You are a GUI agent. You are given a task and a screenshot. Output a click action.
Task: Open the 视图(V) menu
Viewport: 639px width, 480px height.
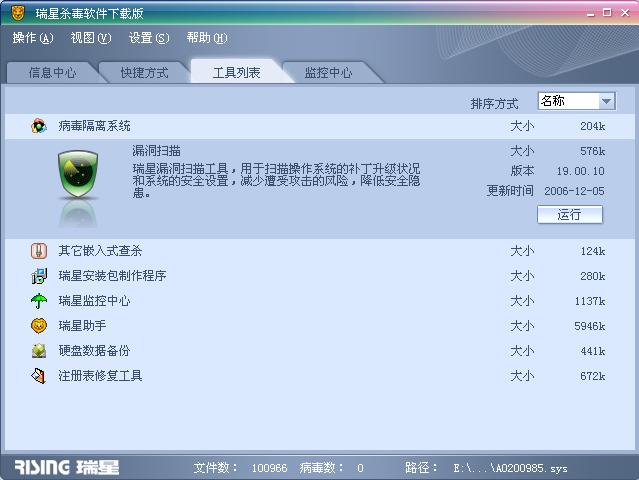90,38
